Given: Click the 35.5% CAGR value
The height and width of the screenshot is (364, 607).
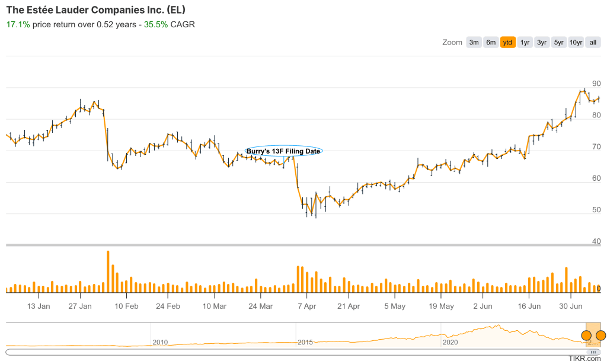Looking at the screenshot, I should click(x=156, y=24).
